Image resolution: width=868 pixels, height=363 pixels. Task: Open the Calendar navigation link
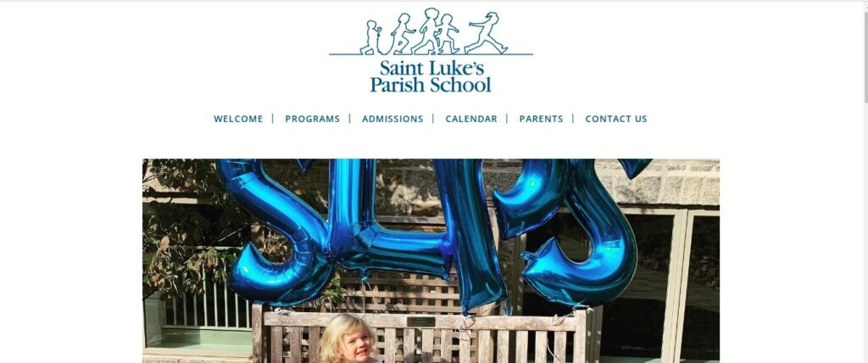pos(471,119)
